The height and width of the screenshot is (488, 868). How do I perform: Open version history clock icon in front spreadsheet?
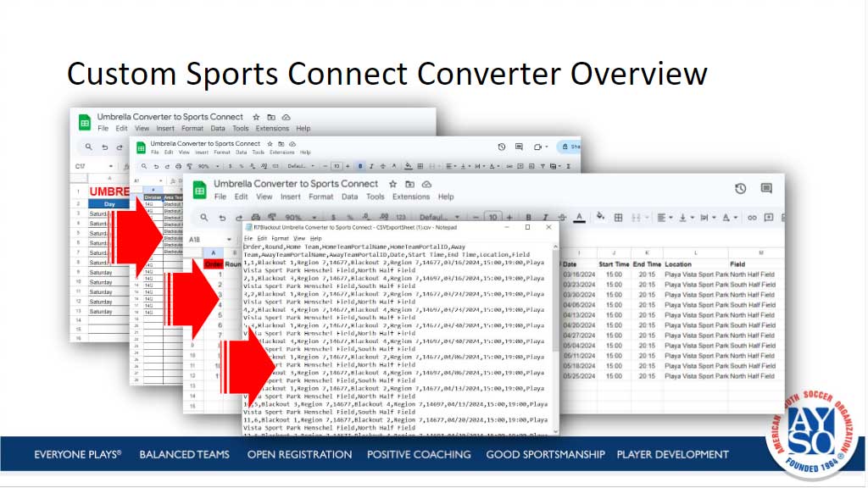[740, 189]
